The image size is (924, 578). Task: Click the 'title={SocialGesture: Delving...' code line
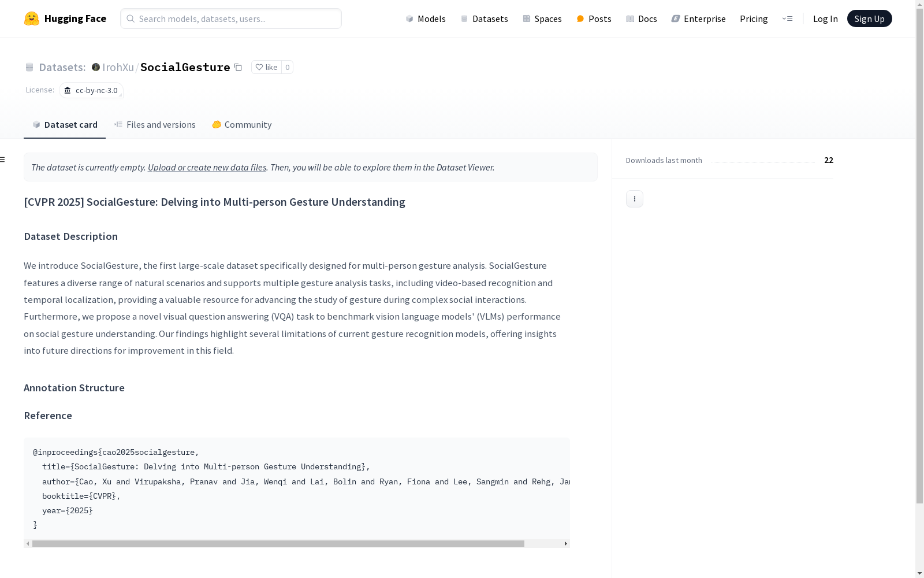click(206, 466)
